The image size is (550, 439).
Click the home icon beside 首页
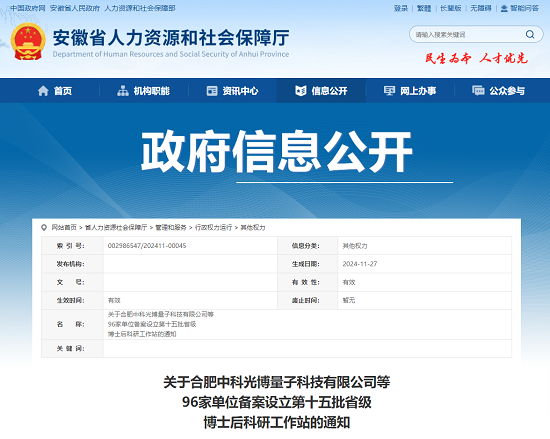(x=43, y=91)
